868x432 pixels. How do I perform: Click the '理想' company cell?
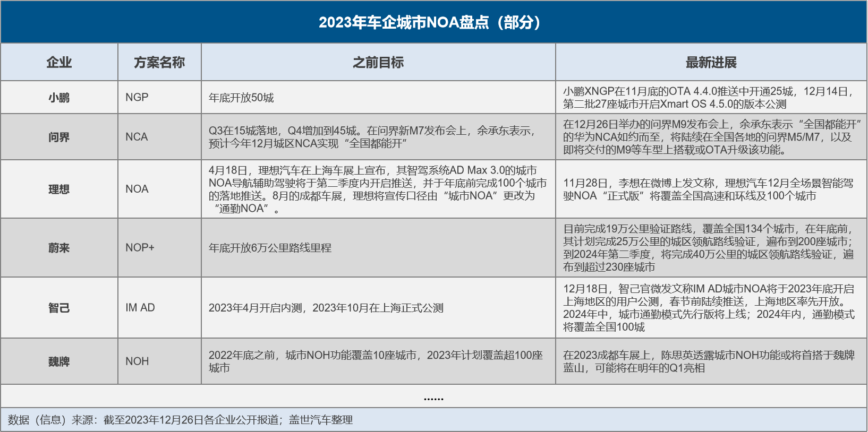pyautogui.click(x=59, y=189)
